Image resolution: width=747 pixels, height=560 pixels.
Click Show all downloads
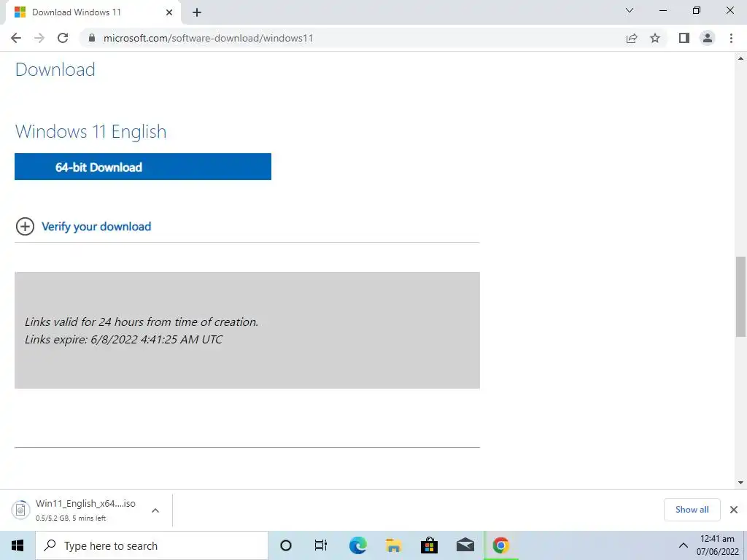click(x=692, y=510)
